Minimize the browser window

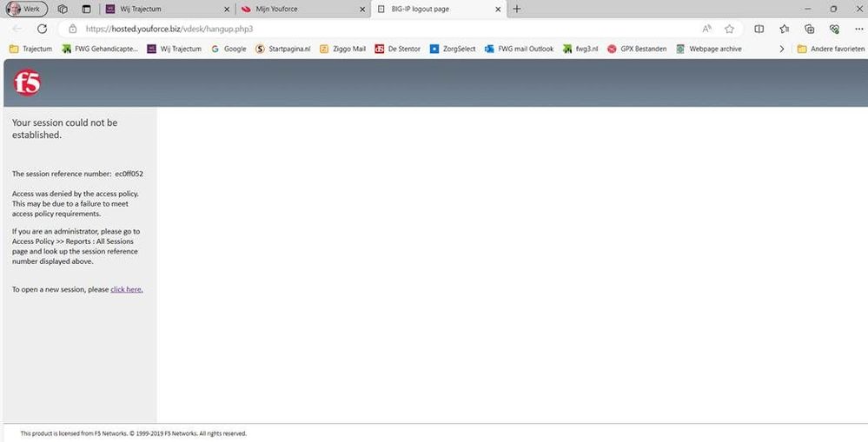[x=808, y=9]
